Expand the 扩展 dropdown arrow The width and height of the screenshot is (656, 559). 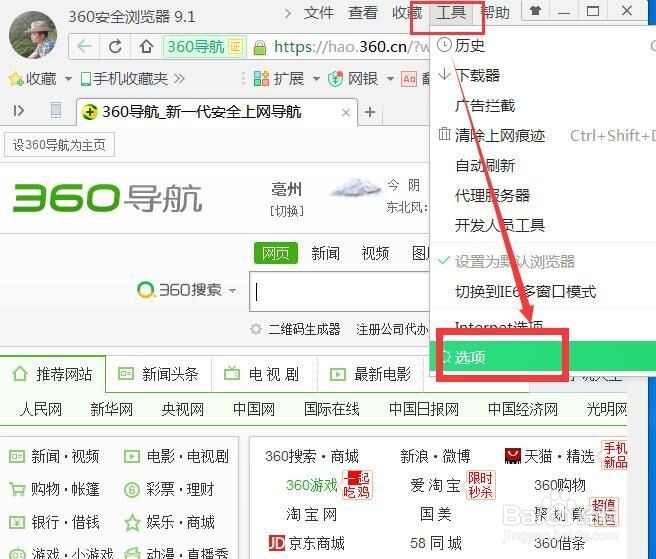(x=316, y=79)
